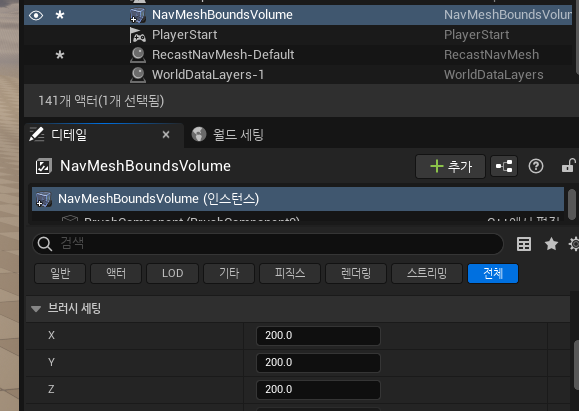The width and height of the screenshot is (579, 411).
Task: Click the 141개 액터 count status text
Action: (101, 100)
